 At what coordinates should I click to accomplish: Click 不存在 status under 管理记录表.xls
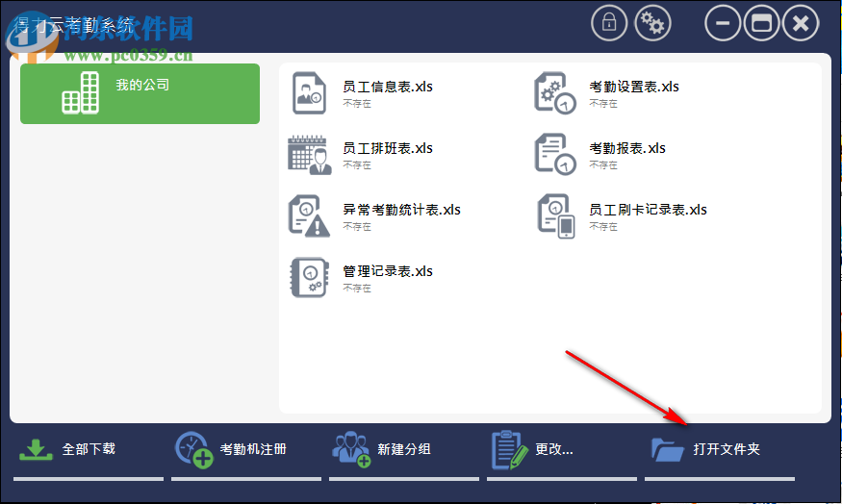(x=357, y=289)
